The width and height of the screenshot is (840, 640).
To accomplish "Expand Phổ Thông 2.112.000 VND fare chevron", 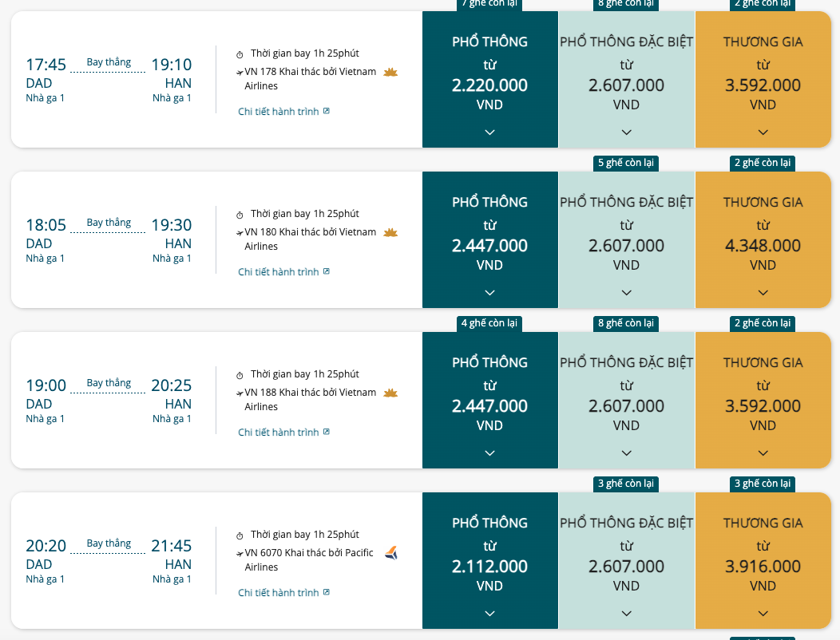I will tap(489, 613).
